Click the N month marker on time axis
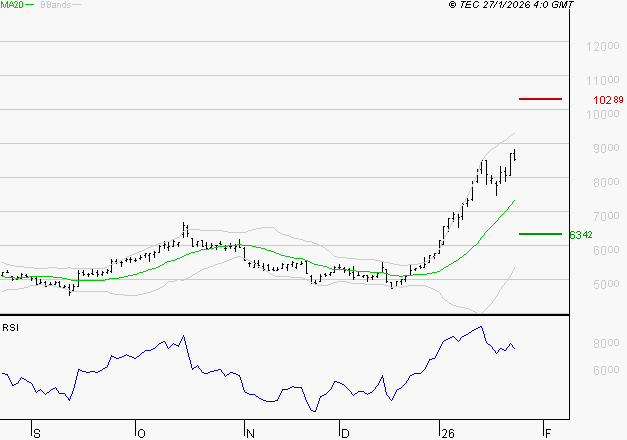This screenshot has width=627, height=440. pos(250,433)
